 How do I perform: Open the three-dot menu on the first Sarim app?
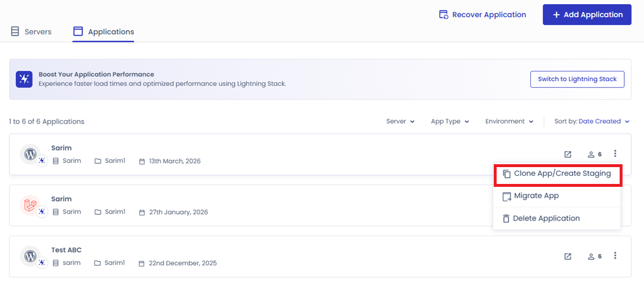(615, 154)
